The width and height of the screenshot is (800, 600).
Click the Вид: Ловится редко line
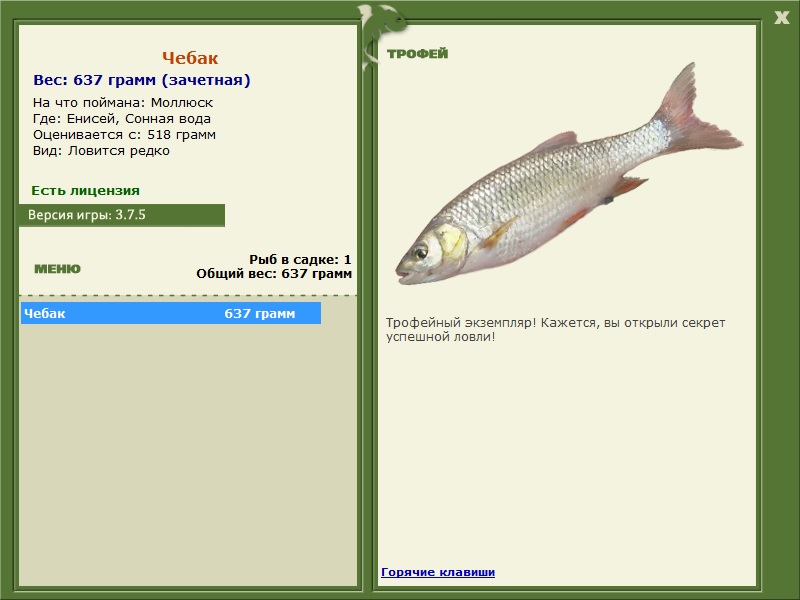(102, 151)
